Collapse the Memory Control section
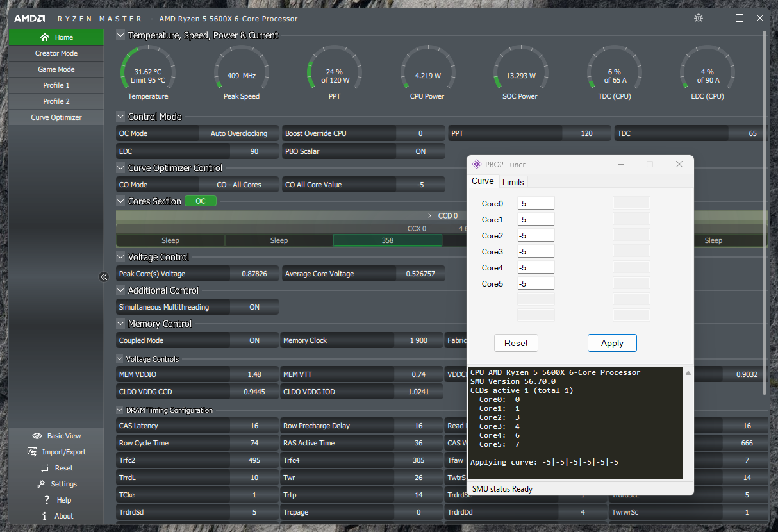 (120, 324)
